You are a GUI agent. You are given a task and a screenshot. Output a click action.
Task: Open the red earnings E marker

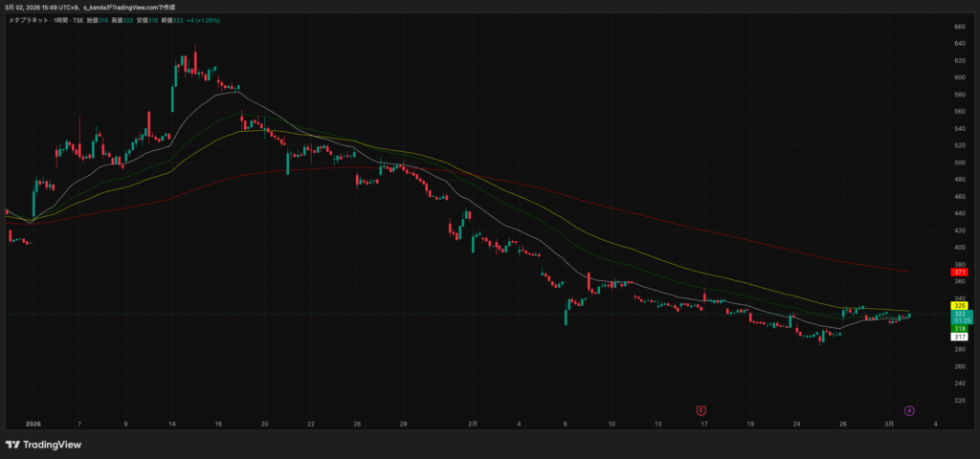coord(702,410)
